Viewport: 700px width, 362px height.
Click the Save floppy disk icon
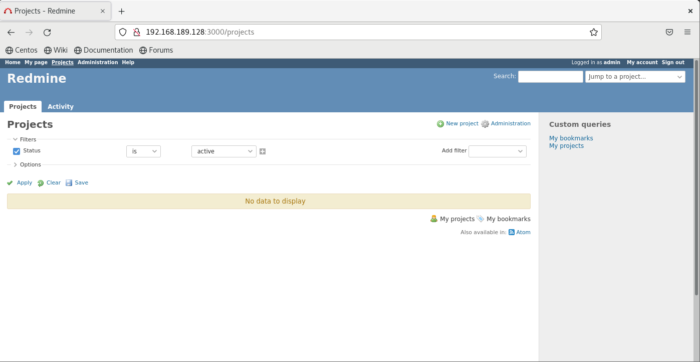pos(69,183)
